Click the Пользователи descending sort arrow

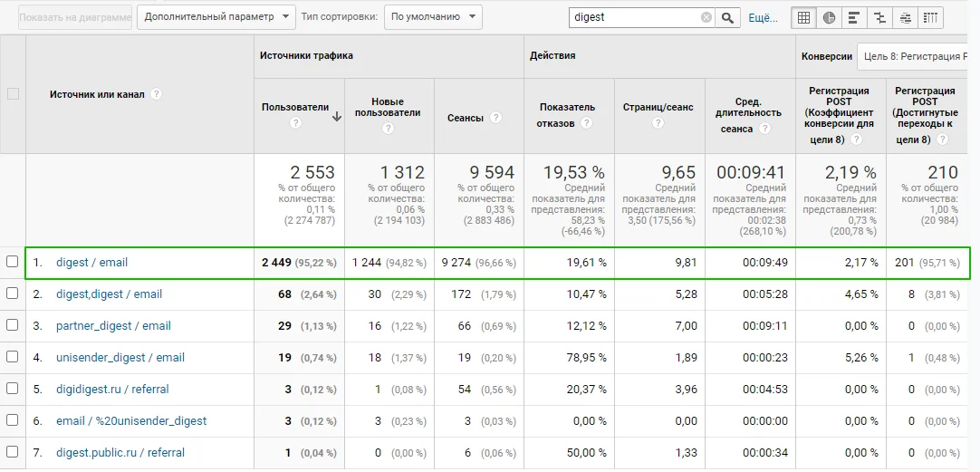coord(336,116)
